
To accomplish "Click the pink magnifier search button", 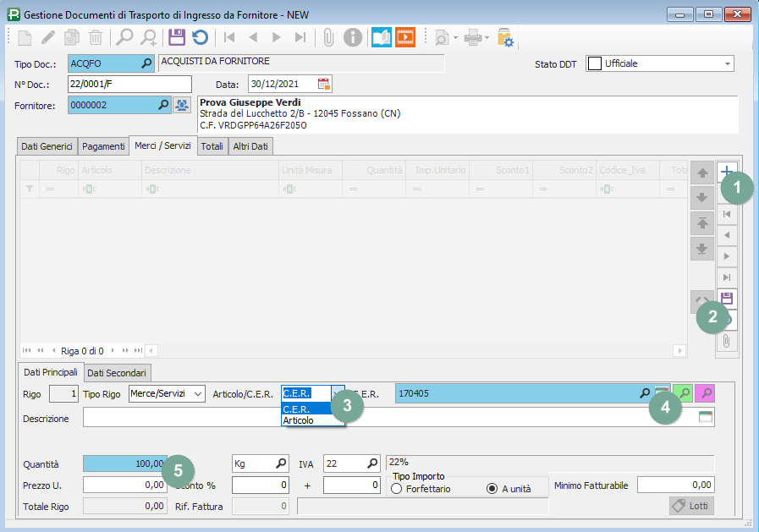I will pos(704,393).
